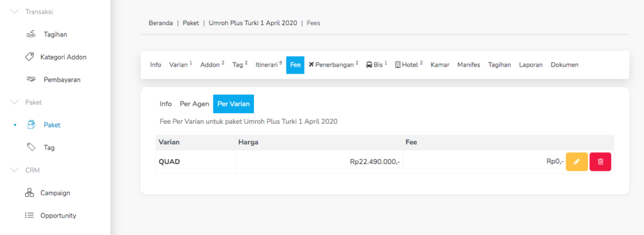Open the Itinerari tab
This screenshot has height=235, width=644.
(269, 65)
